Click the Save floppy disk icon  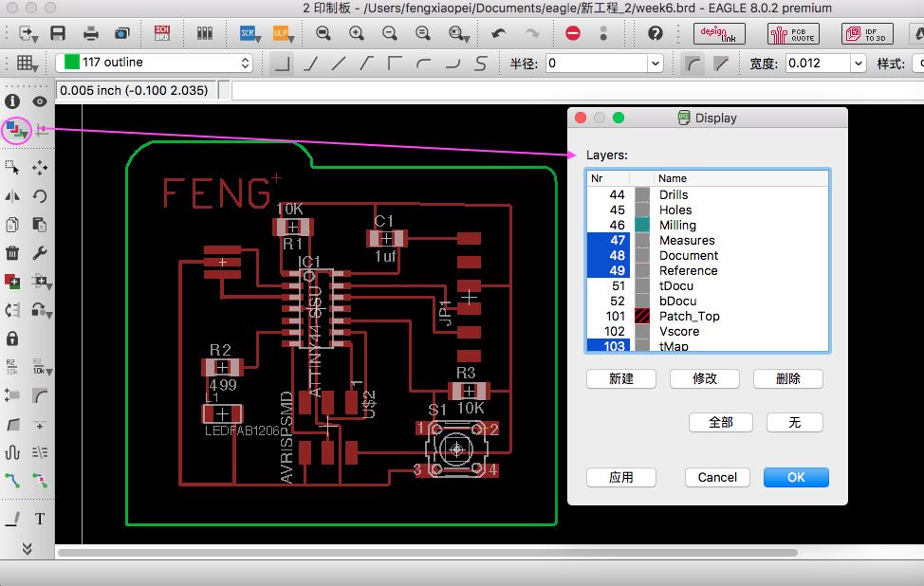coord(58,33)
